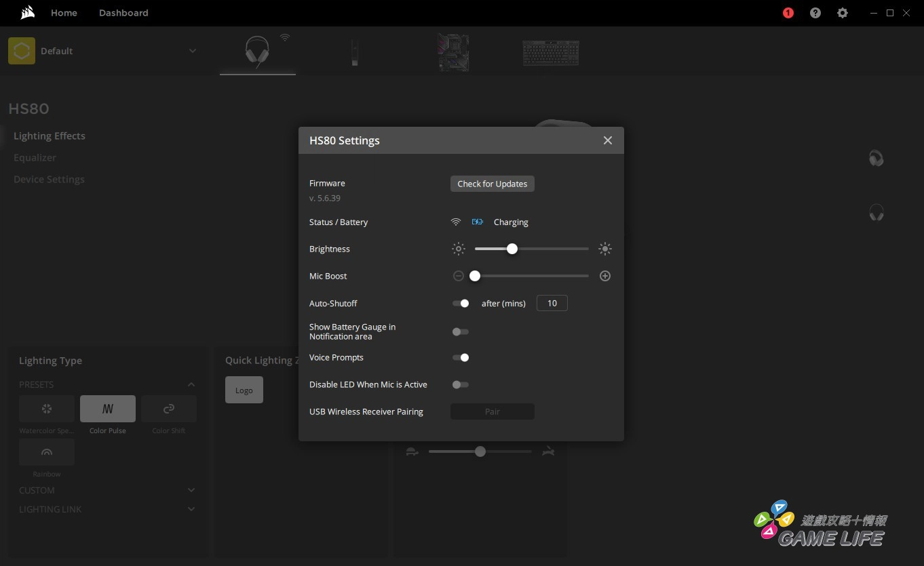Click the Auto-Shutoff minutes input field
Screen dimensions: 924x566
[x=552, y=303]
